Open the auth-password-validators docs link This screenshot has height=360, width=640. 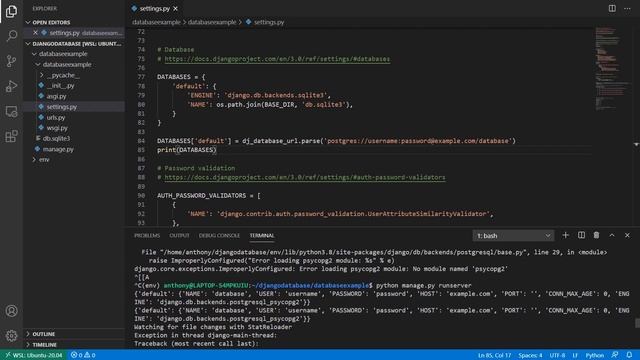coord(305,178)
